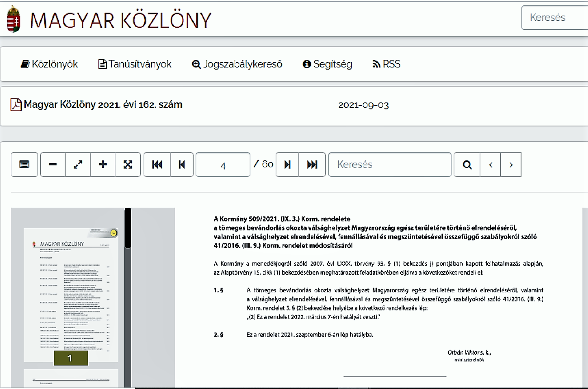Click the '1. §' section marker
Image resolution: width=588 pixels, height=389 pixels.
click(x=219, y=290)
